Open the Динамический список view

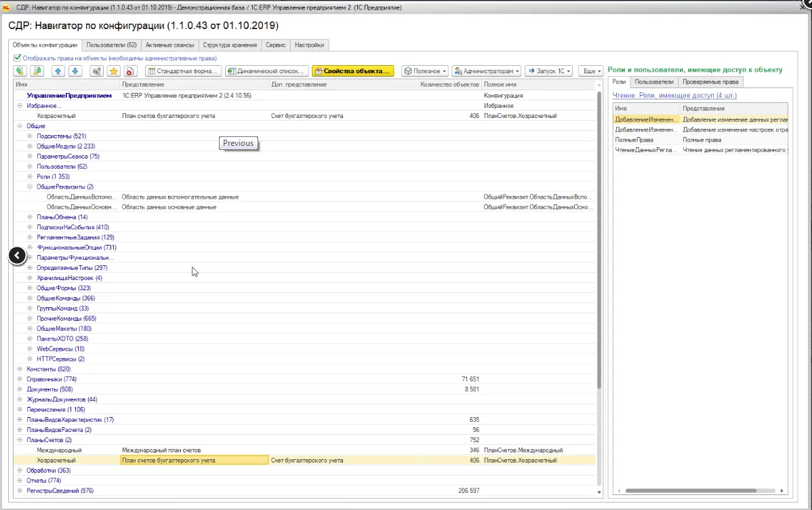point(267,71)
